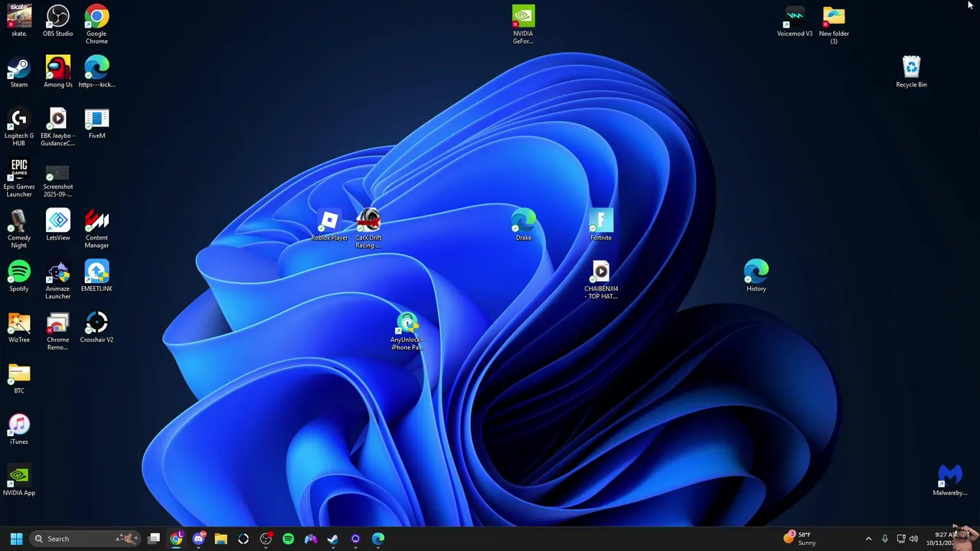Screen dimensions: 980x551
Task: Select the EMEETLINK desktop icon
Action: [x=96, y=277]
